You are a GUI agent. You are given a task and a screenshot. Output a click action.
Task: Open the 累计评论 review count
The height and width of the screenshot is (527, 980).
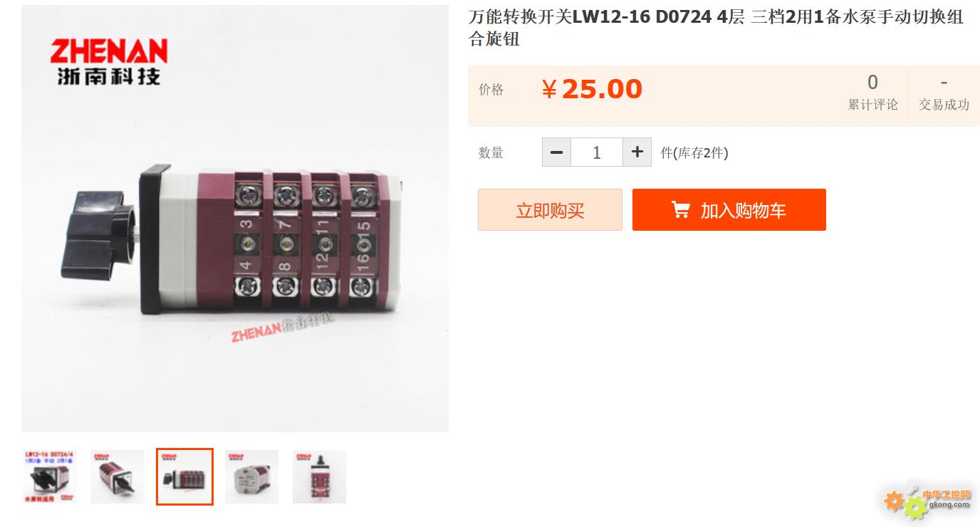click(x=872, y=93)
